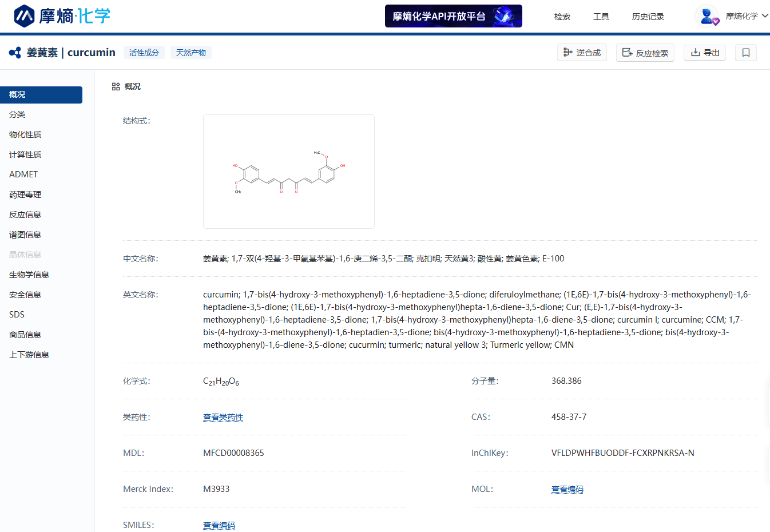
Task: Click the bookmark icon button
Action: (x=745, y=53)
